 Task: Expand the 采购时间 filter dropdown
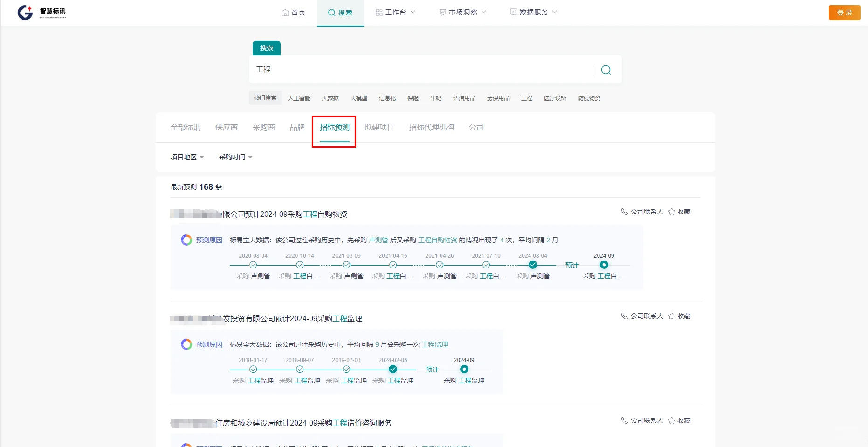click(235, 157)
